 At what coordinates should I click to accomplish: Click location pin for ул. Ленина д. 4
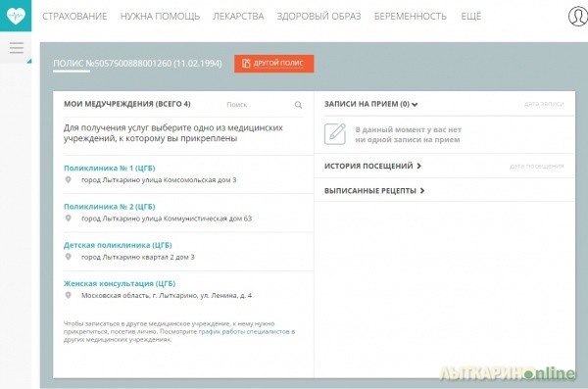click(68, 295)
